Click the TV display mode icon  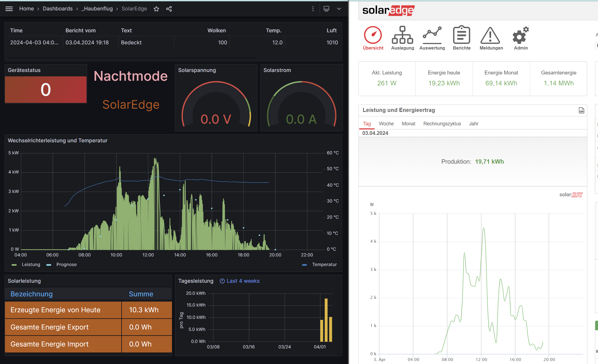326,9
